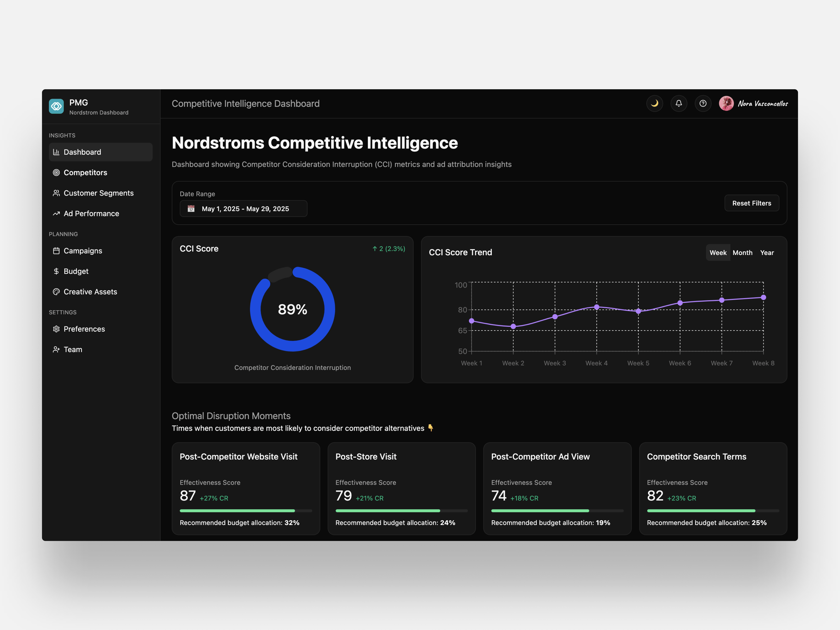Select Week 7 data point on trend chart

(x=722, y=300)
